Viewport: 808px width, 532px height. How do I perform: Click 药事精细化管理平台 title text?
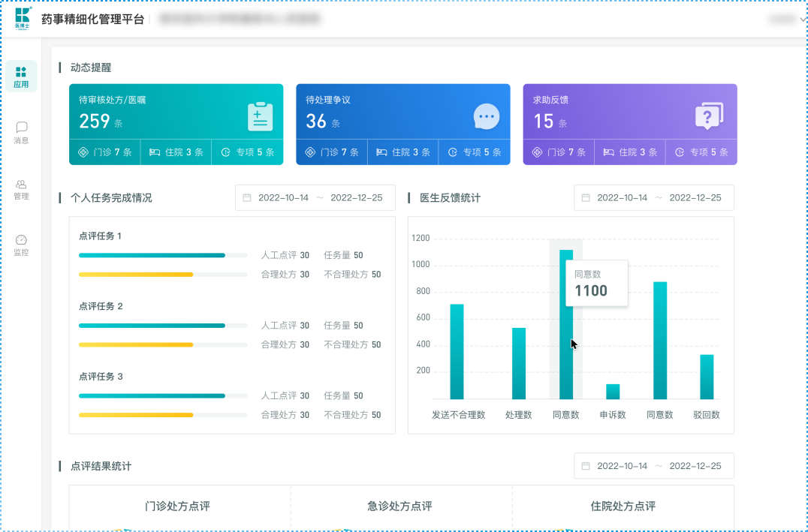(x=93, y=20)
